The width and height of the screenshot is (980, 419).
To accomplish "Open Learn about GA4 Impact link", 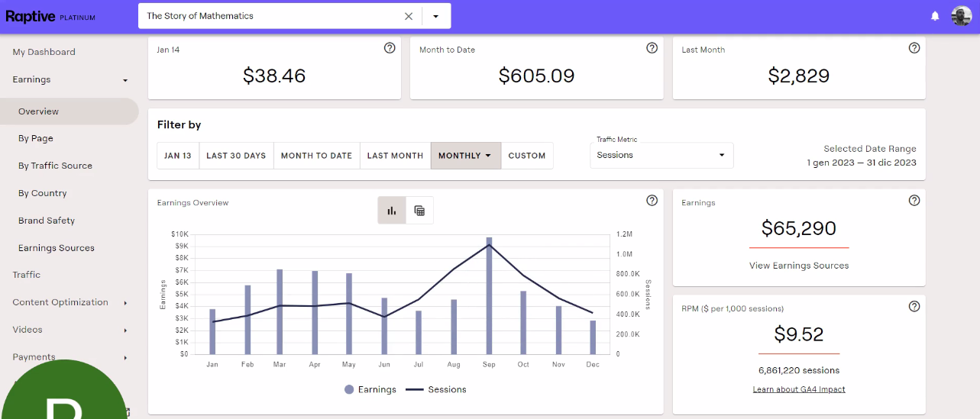I will coord(799,389).
